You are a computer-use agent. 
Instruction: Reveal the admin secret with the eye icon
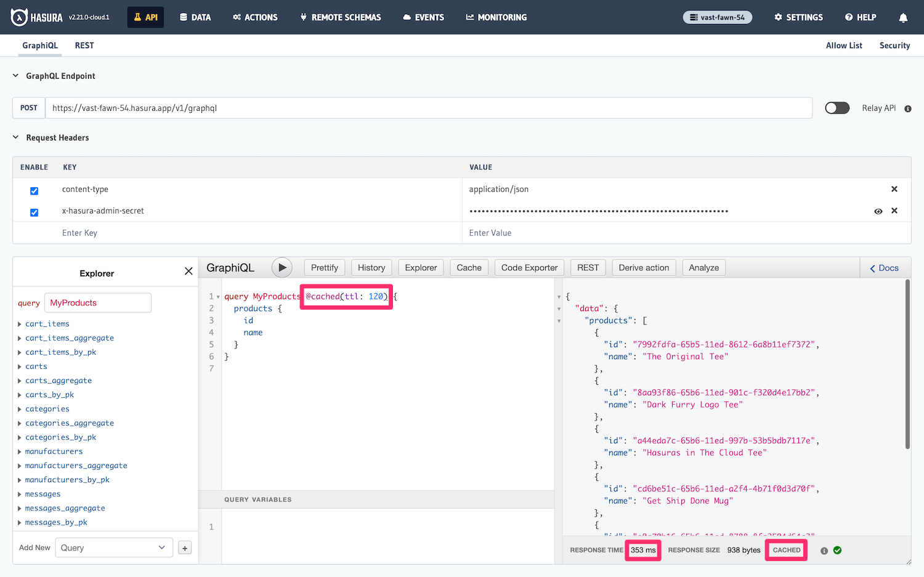(878, 211)
